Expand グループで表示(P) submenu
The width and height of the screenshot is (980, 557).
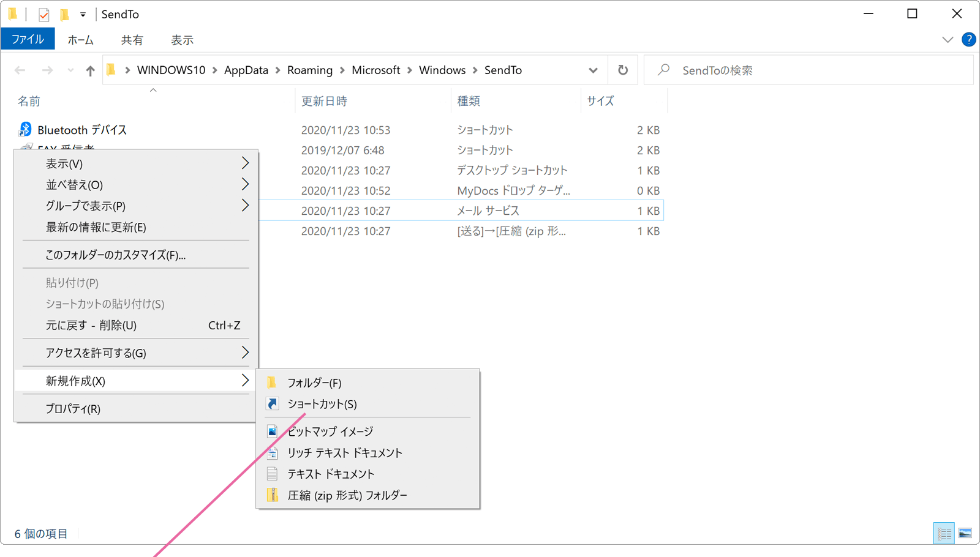tap(245, 205)
